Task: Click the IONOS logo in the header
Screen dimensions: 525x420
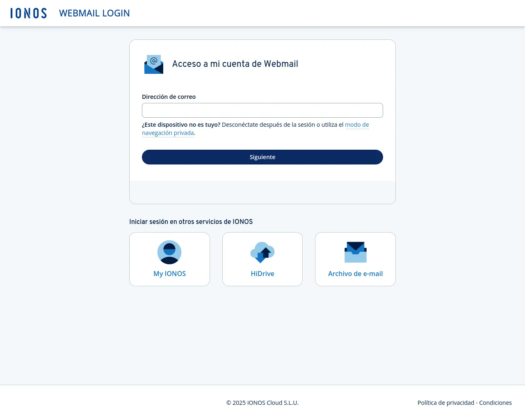Action: click(x=28, y=13)
